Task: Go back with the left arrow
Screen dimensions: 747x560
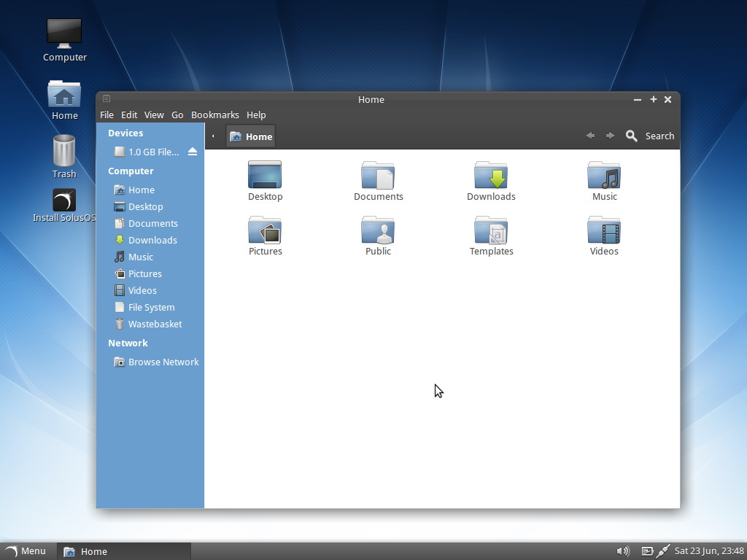Action: 590,136
